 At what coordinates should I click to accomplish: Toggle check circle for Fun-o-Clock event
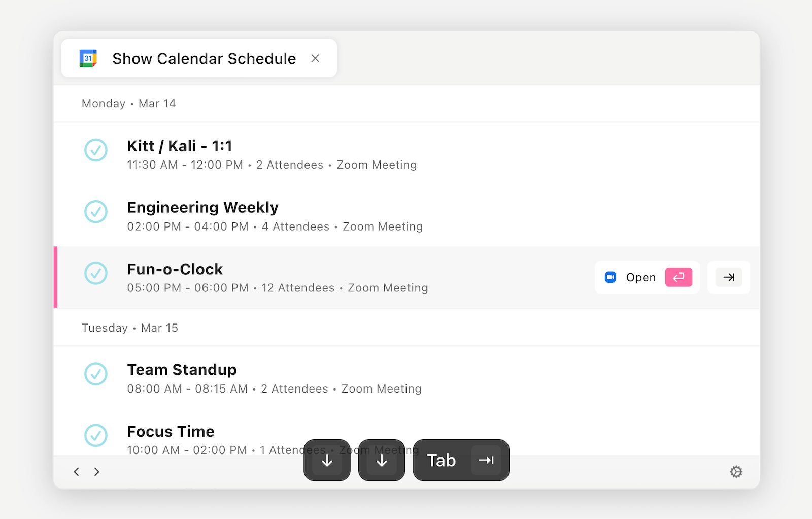point(96,273)
